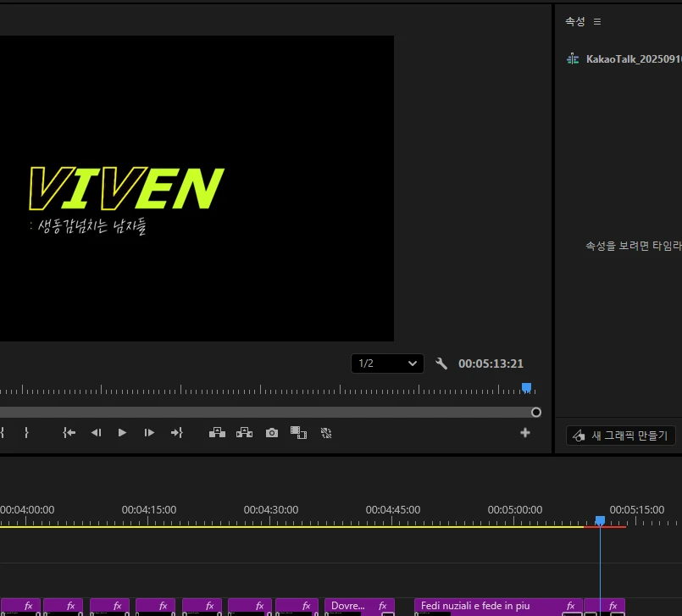682x616 pixels.
Task: Click the KakaoTalk sequence icon in properties
Action: tap(573, 58)
